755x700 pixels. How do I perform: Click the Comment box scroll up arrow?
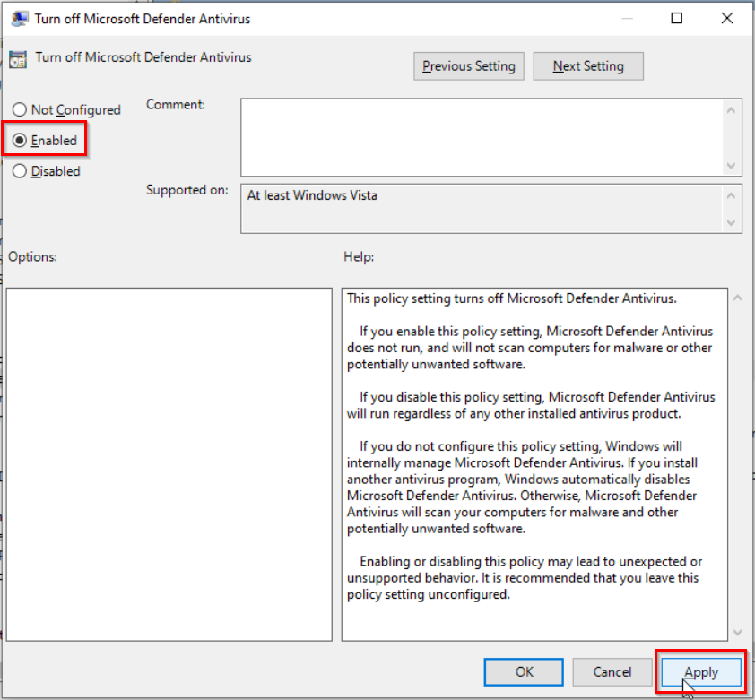pos(731,110)
